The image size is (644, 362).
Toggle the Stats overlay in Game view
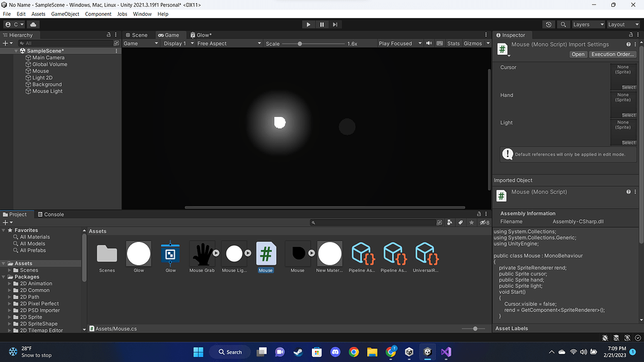click(453, 43)
